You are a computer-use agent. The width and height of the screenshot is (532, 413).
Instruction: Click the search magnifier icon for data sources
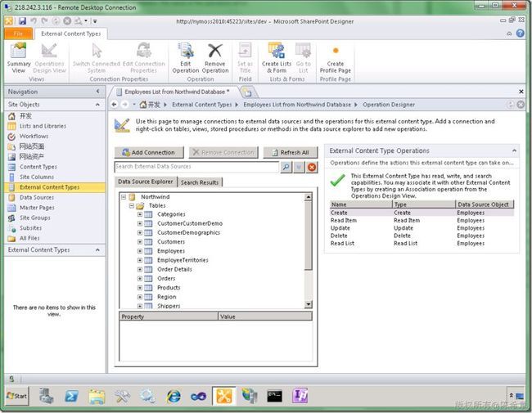[286, 167]
